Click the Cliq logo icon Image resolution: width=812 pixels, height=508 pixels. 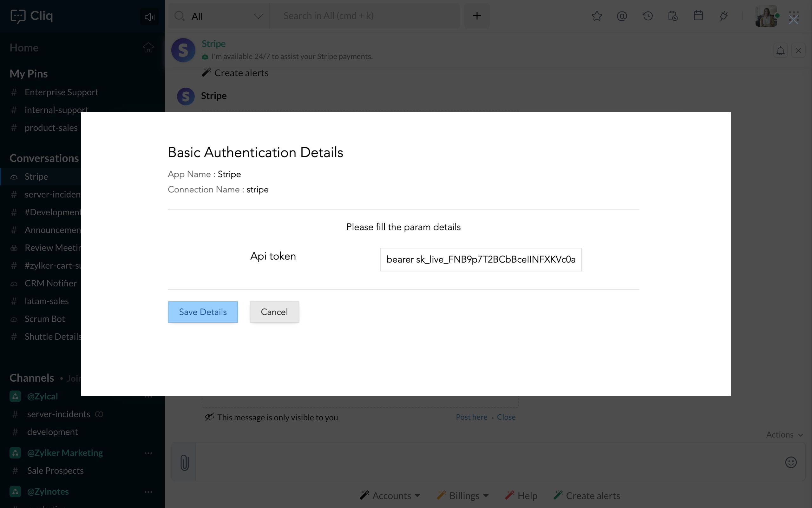click(x=18, y=16)
